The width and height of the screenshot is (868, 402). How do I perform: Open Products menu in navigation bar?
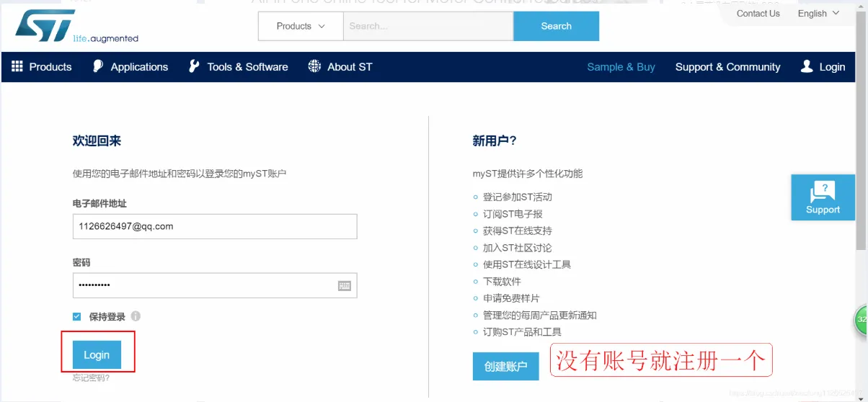tap(50, 67)
